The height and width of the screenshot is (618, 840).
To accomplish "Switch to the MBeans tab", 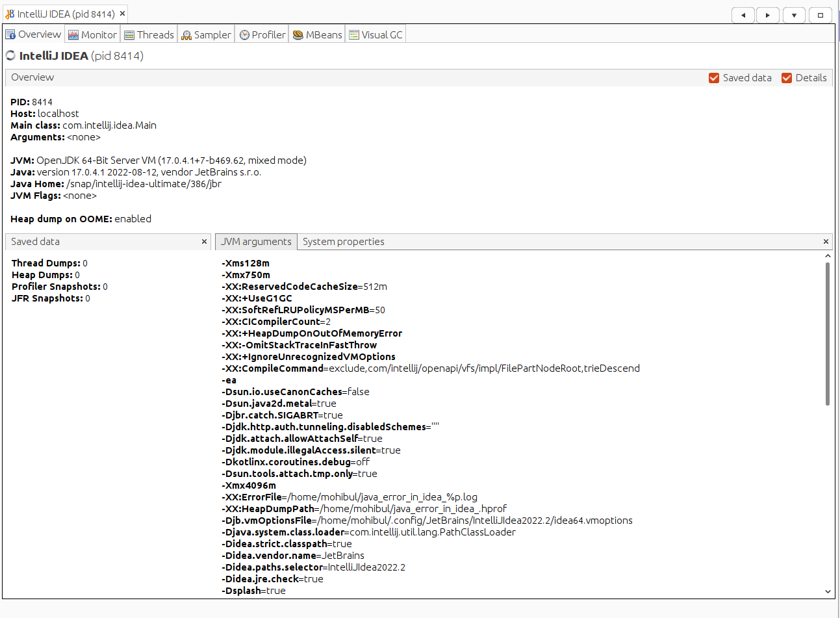I will (317, 34).
